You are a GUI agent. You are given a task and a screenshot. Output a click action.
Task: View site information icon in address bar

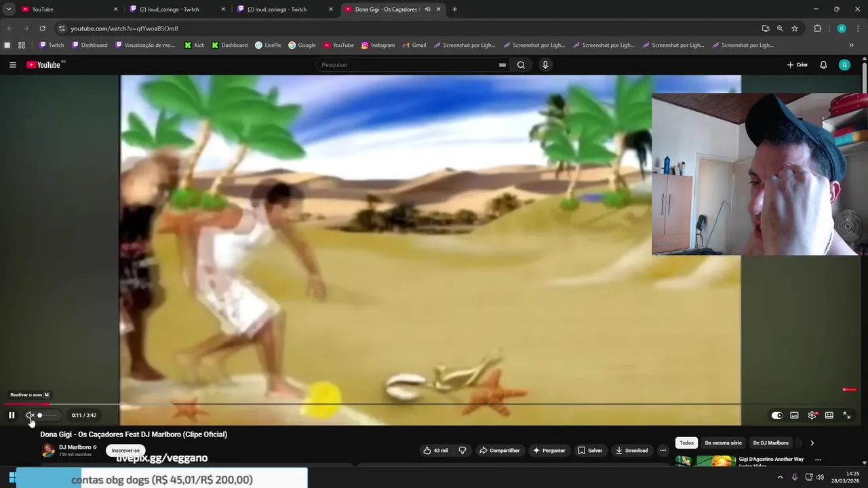coord(62,28)
